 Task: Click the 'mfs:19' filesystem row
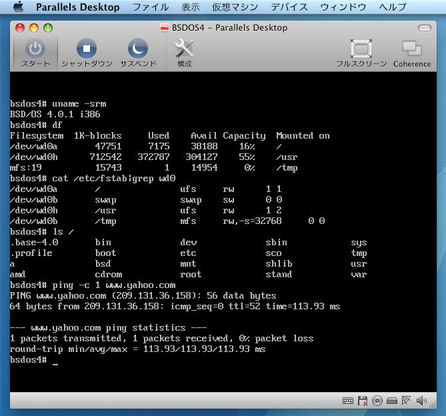point(154,168)
